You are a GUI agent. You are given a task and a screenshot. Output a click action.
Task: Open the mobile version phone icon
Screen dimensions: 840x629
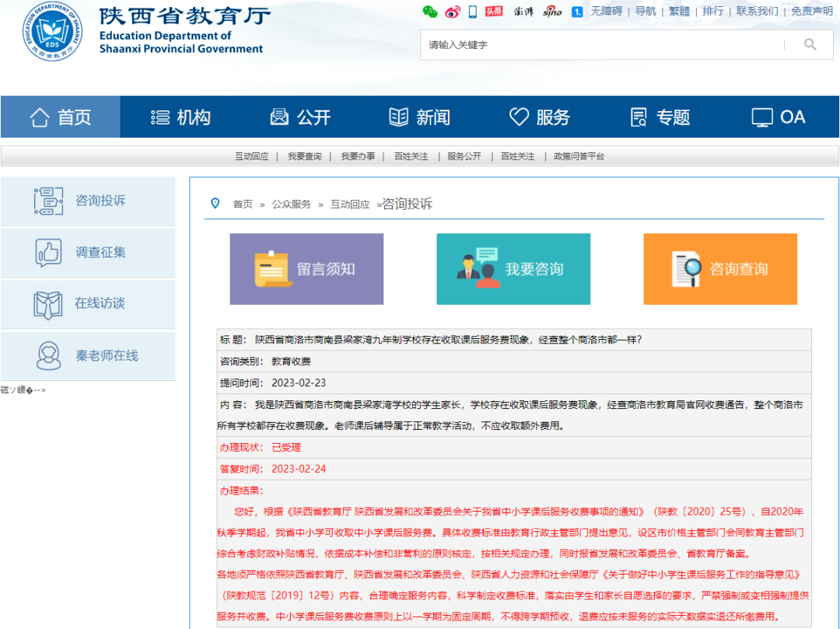point(471,11)
